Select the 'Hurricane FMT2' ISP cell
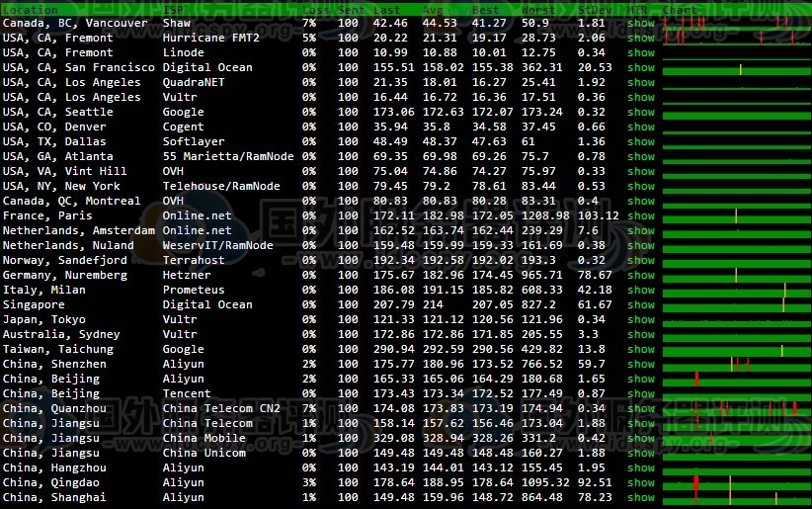The width and height of the screenshot is (812, 509). coord(210,38)
